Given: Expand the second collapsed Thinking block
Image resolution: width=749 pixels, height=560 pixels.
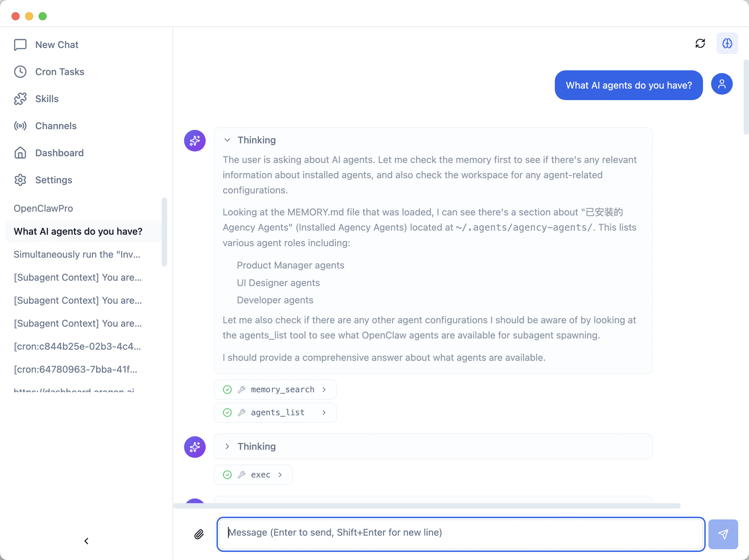Looking at the screenshot, I should 227,446.
